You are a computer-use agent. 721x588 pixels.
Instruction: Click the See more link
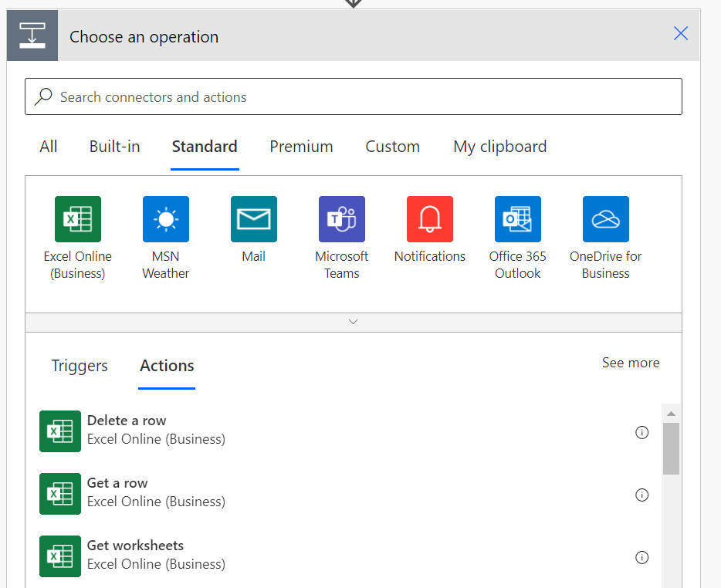pyautogui.click(x=631, y=363)
